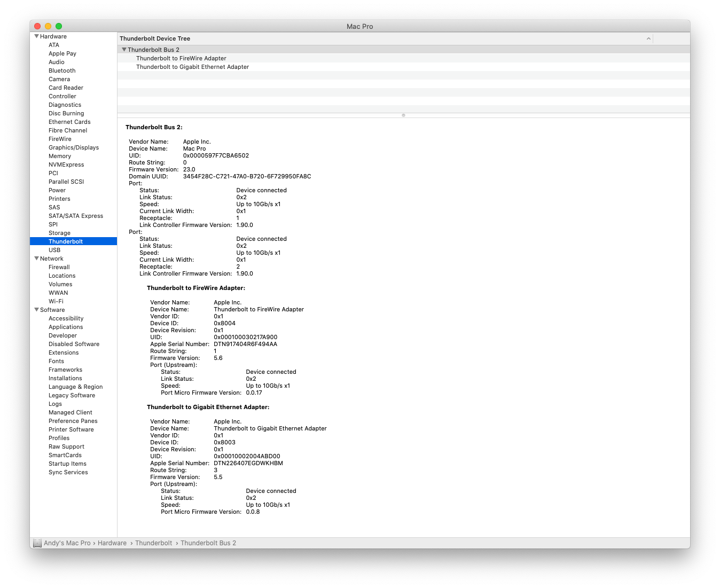Open USB in the sidebar
The height and width of the screenshot is (588, 720).
pos(54,250)
